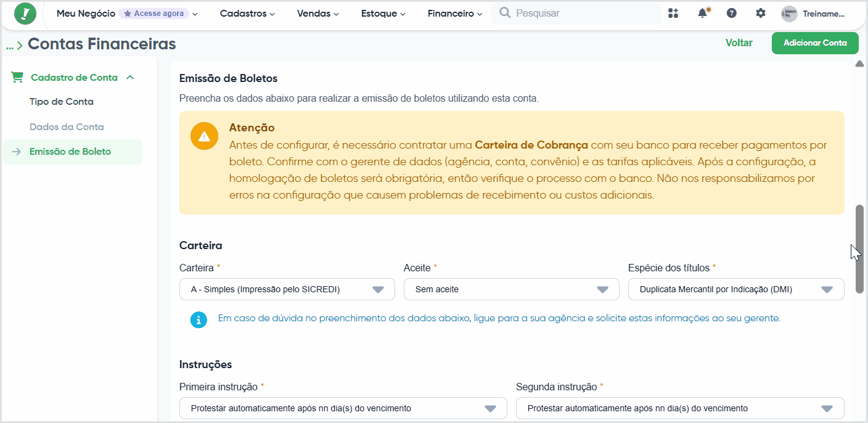The image size is (868, 423).
Task: Open the Primeira instrução dropdown
Action: click(343, 408)
